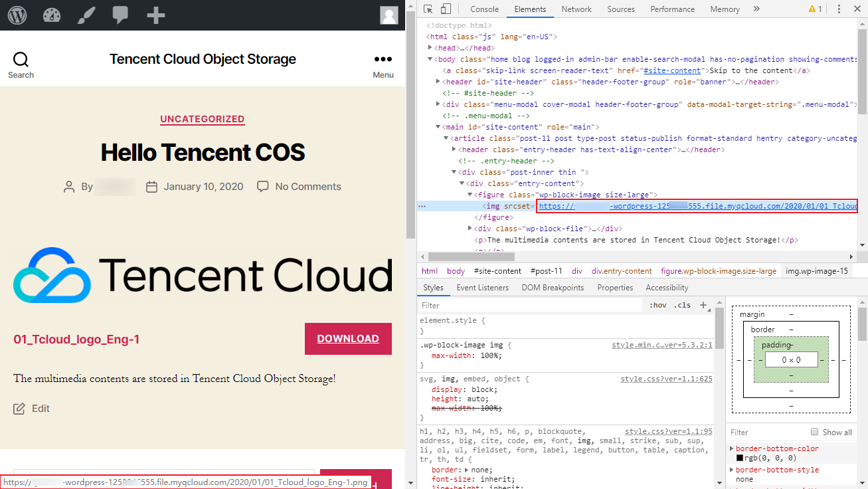The height and width of the screenshot is (489, 868).
Task: Collapse the figure wp-block-image node
Action: click(x=470, y=195)
